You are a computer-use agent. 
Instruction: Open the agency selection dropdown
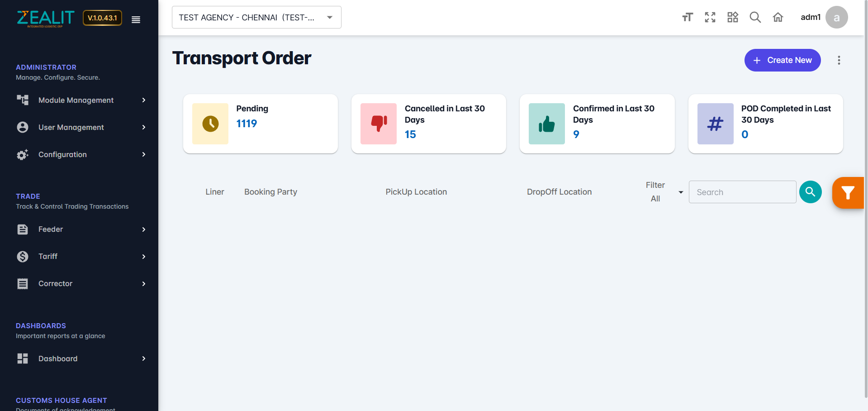click(x=256, y=17)
